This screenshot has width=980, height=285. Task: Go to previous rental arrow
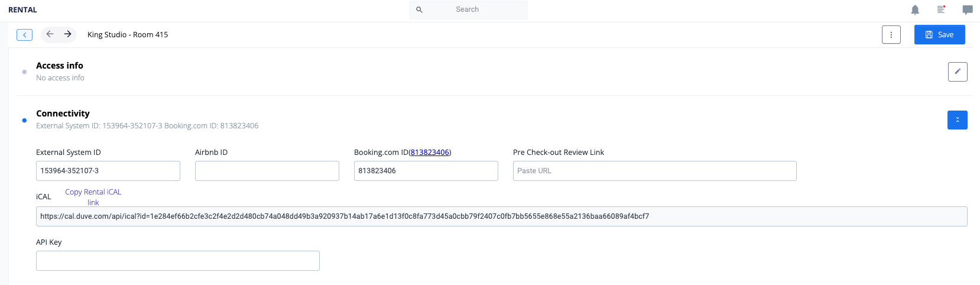(50, 34)
